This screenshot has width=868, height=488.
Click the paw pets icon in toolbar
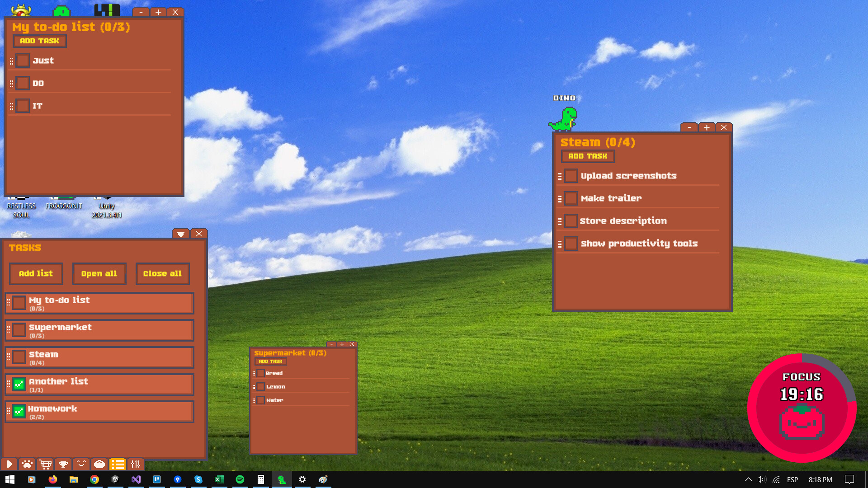(x=27, y=464)
